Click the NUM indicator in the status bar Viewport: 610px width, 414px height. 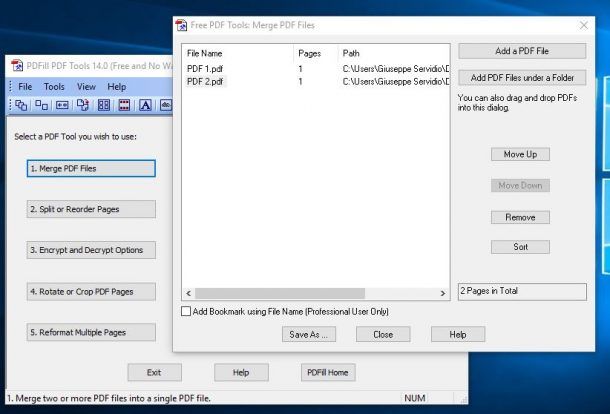click(x=415, y=398)
